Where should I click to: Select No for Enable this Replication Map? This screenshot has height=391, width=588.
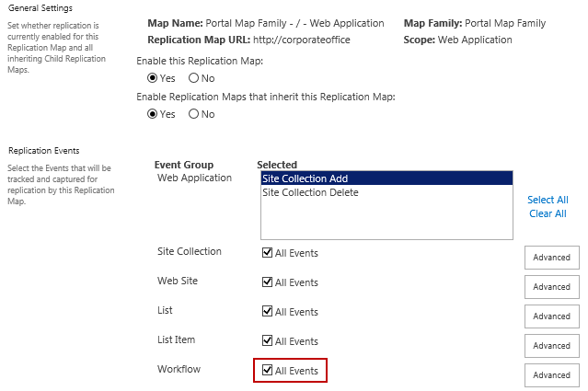click(x=193, y=78)
